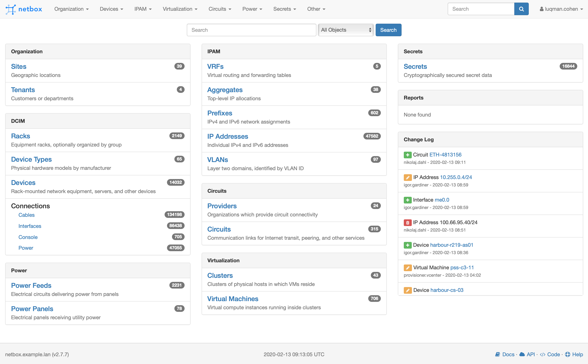Open the IPAM menu

point(143,9)
